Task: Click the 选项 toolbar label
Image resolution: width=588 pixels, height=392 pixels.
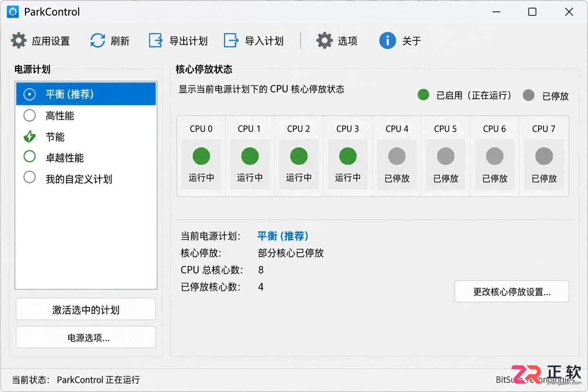Action: point(347,41)
